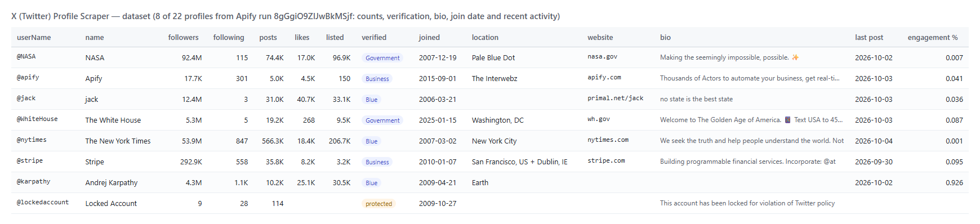Image resolution: width=980 pixels, height=224 pixels.
Task: Click bio 'This account has been locked'
Action: tap(747, 204)
